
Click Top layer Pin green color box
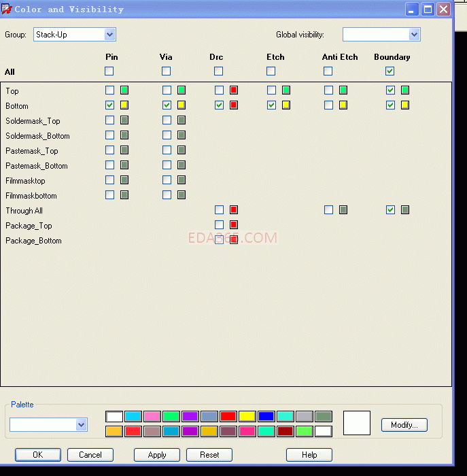[x=124, y=90]
